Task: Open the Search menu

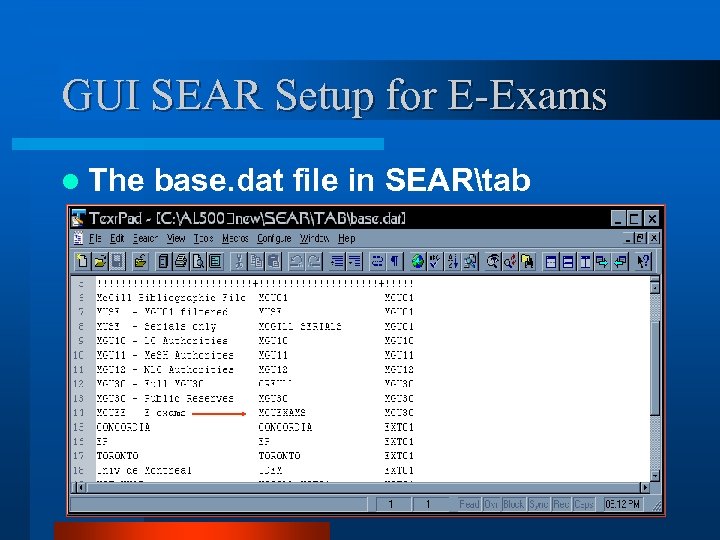Action: pos(145,238)
